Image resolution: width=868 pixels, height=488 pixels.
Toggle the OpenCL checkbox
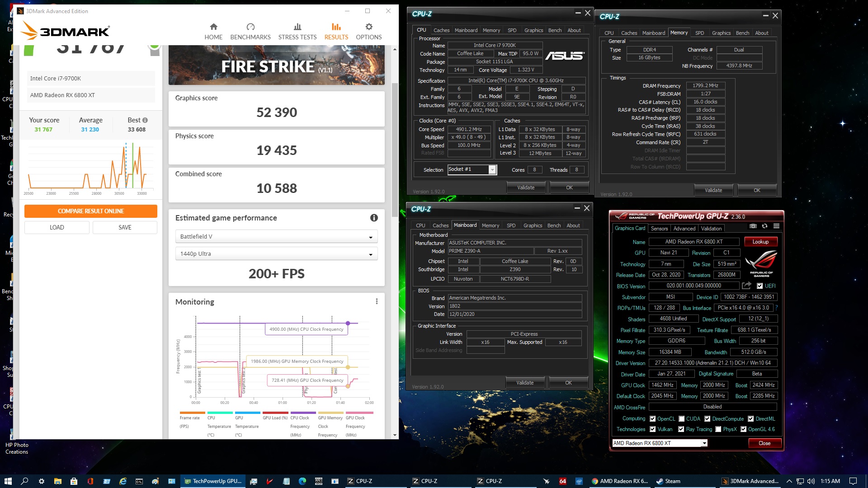652,419
